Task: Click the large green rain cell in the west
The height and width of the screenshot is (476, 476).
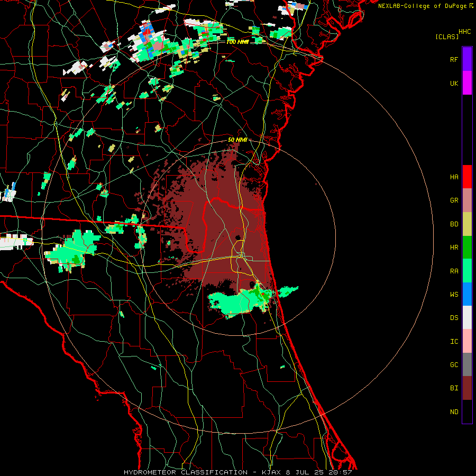Action: pos(72,251)
